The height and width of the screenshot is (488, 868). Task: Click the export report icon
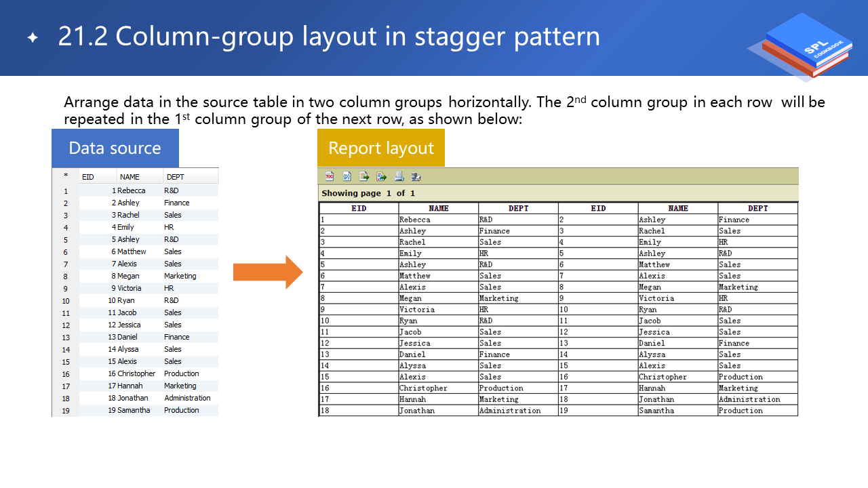(382, 176)
